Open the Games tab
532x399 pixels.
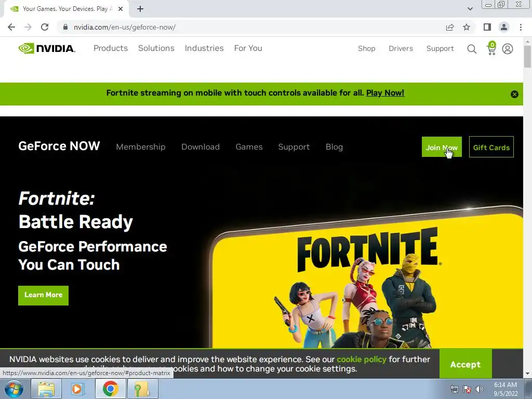[249, 147]
